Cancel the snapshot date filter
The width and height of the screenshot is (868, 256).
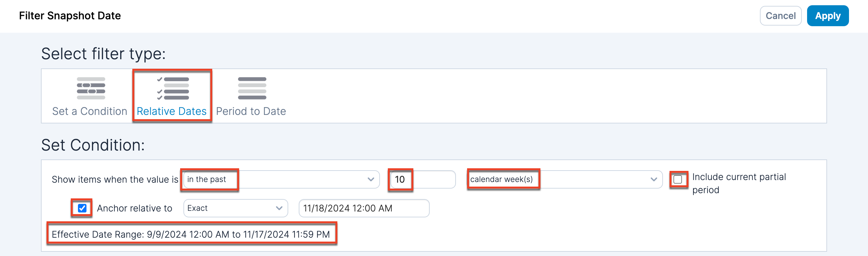(x=781, y=16)
